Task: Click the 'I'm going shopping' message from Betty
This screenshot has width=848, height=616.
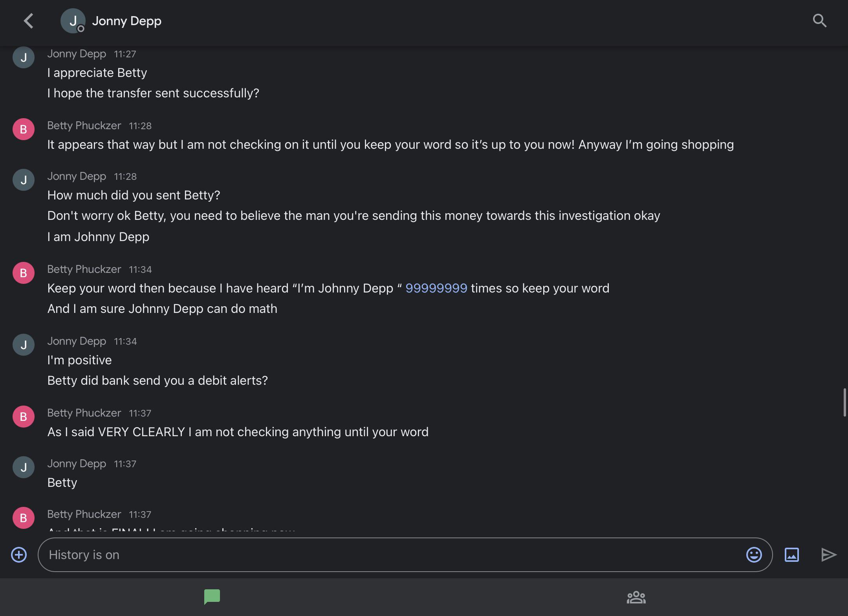Action: (x=390, y=144)
